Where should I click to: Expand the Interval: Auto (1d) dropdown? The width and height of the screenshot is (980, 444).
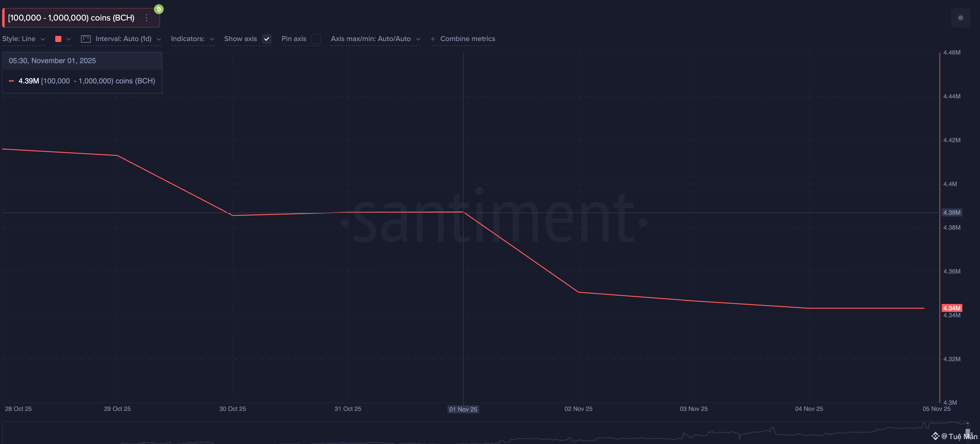(x=123, y=39)
